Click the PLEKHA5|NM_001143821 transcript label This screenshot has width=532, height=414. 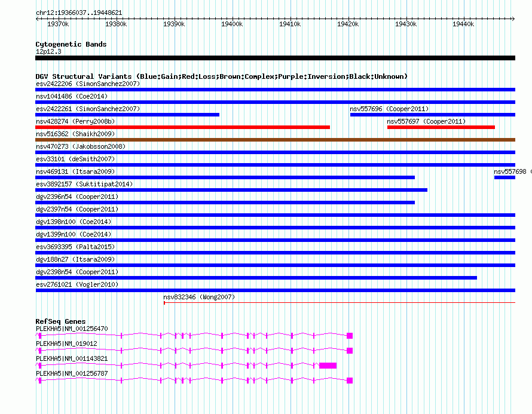coord(72,358)
